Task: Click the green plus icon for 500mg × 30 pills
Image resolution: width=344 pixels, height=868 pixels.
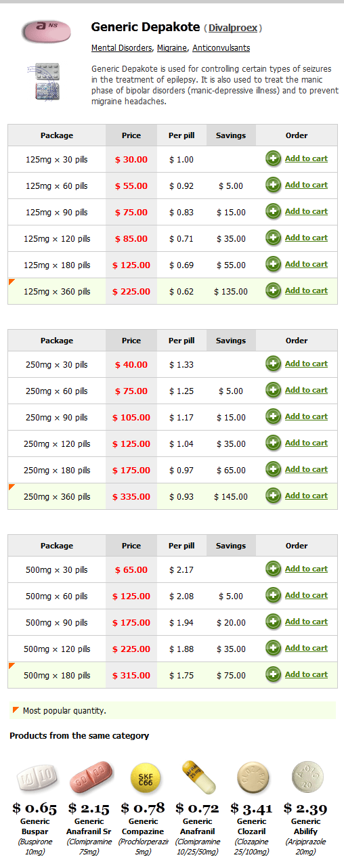Action: coord(273,569)
